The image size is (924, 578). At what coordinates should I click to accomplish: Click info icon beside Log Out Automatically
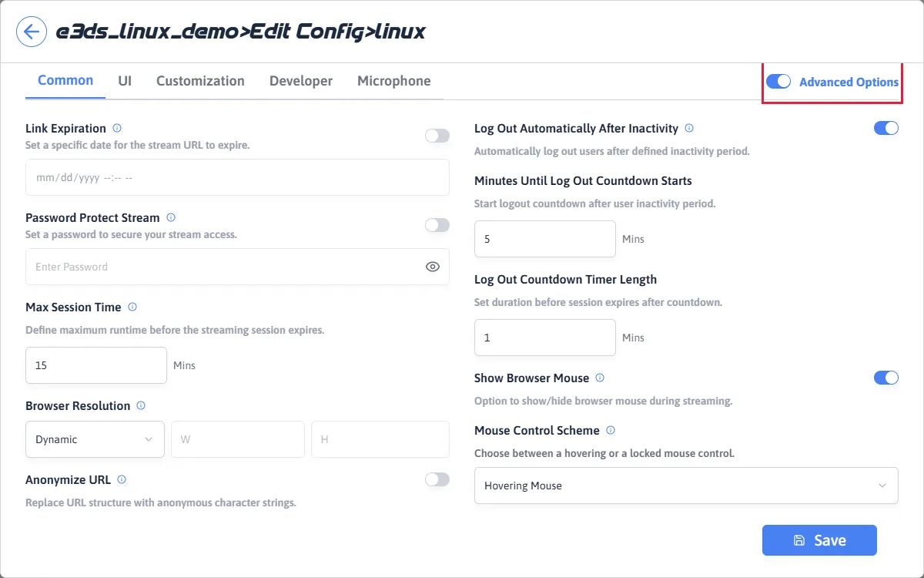click(x=689, y=128)
